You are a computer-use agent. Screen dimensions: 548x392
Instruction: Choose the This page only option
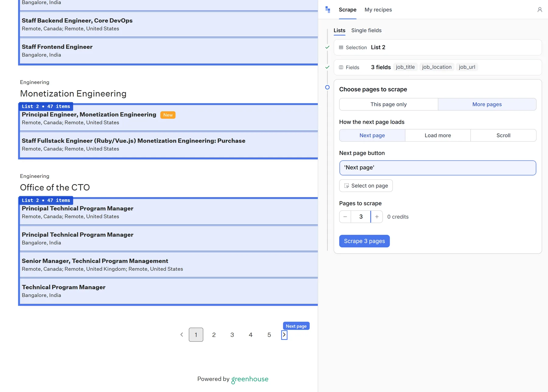click(388, 104)
